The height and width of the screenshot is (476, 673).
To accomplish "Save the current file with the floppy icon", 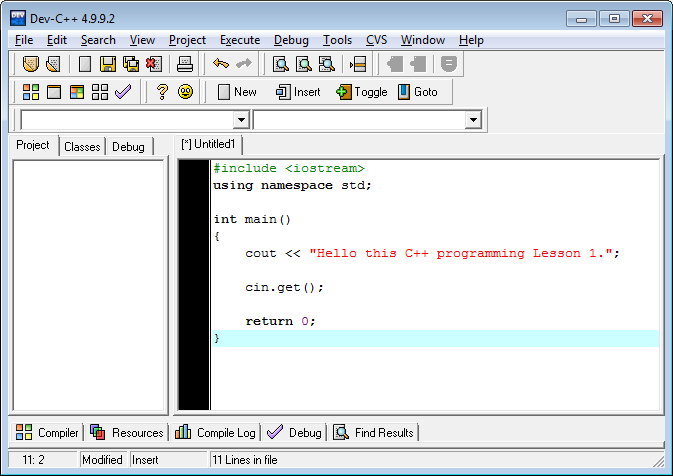I will [108, 64].
